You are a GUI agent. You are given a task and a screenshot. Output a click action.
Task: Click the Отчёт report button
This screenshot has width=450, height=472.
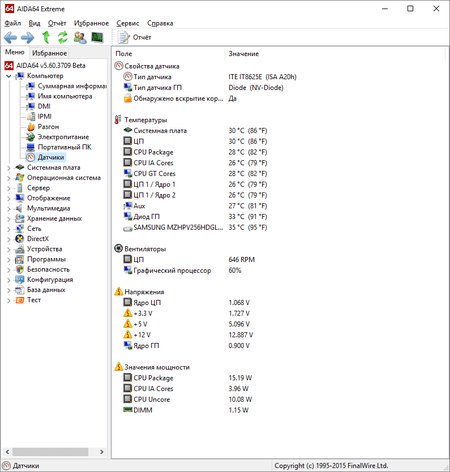click(135, 37)
